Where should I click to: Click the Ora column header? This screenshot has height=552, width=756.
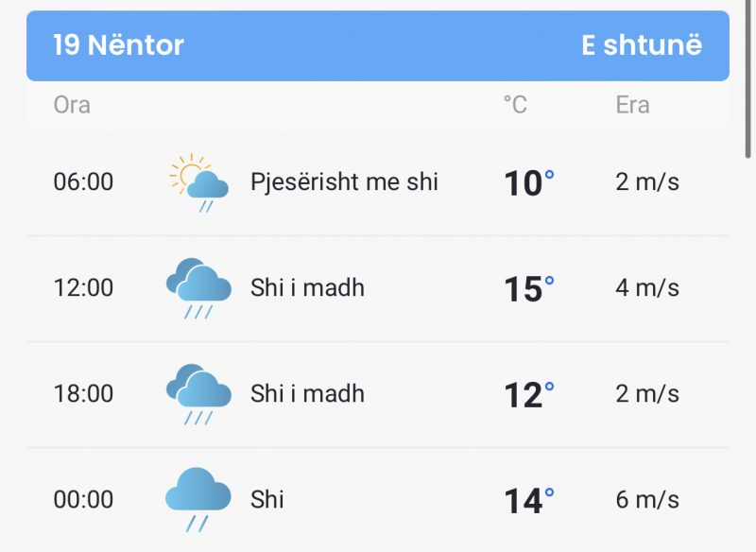tap(72, 105)
